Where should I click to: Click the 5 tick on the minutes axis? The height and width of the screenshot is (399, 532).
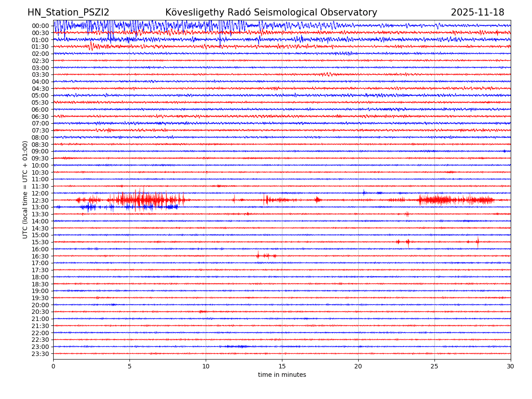(129, 367)
